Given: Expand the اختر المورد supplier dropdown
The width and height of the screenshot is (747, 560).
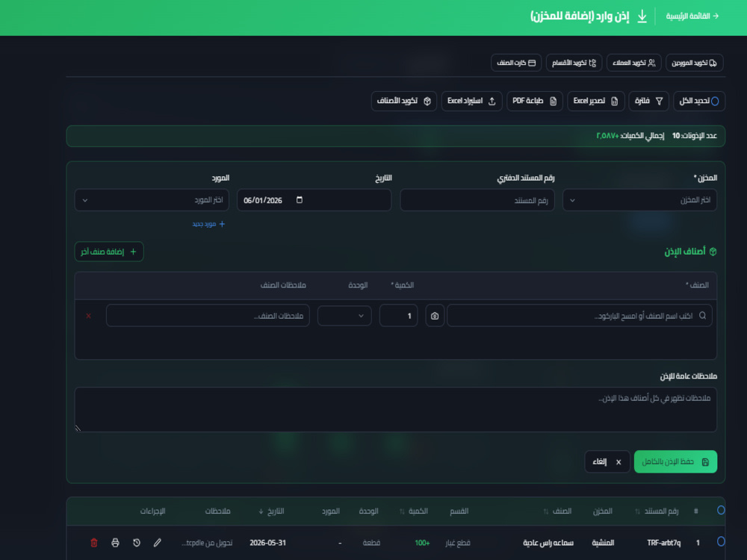Looking at the screenshot, I should (152, 200).
